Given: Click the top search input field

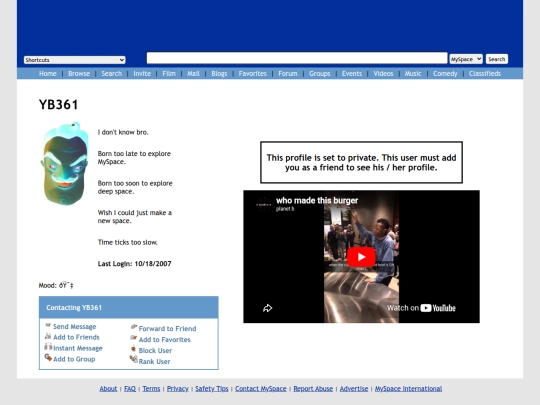Looking at the screenshot, I should (297, 58).
